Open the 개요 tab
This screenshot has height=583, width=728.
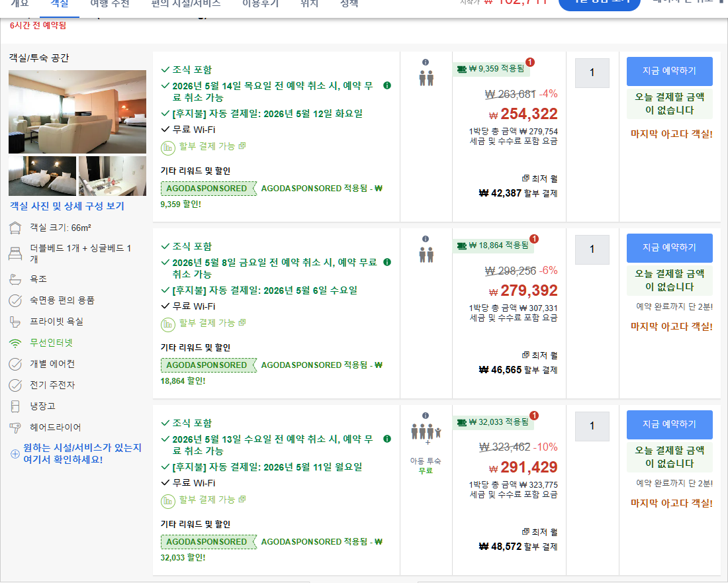pos(19,4)
